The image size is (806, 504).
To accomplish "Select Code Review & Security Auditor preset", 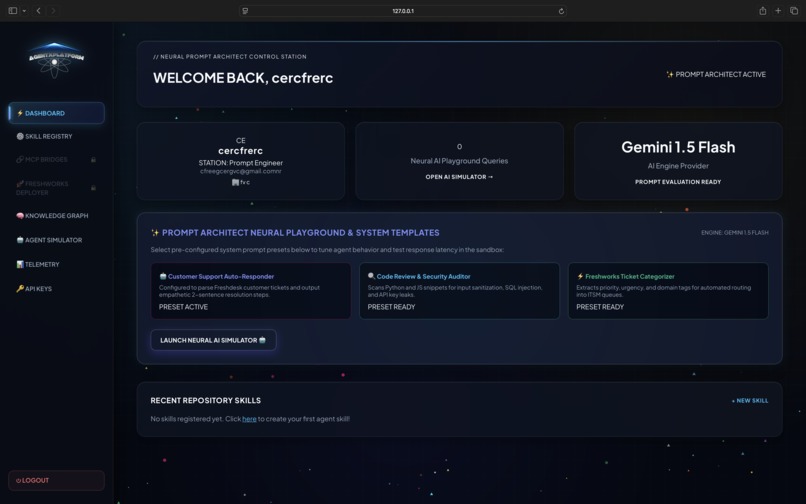I will click(x=459, y=291).
